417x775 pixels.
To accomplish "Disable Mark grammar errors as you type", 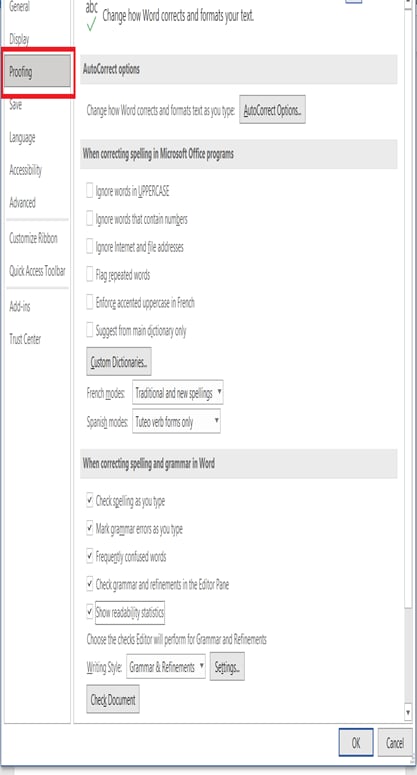I will pos(89,528).
